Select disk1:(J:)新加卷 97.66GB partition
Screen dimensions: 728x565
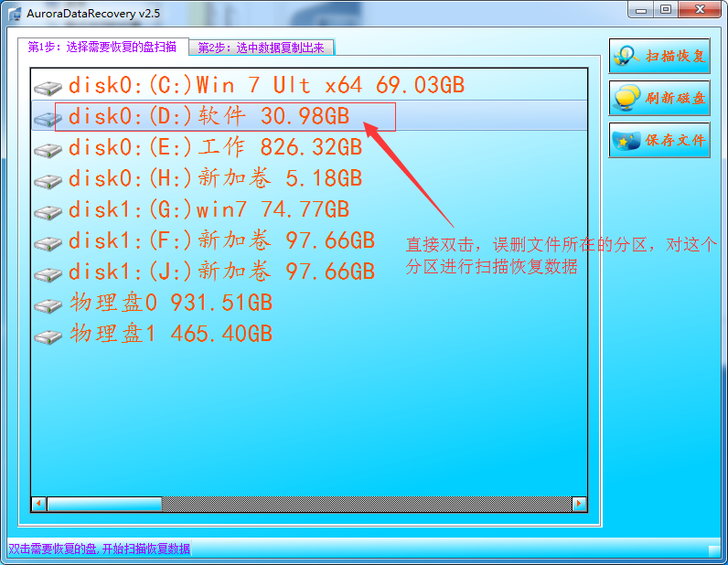(309, 272)
